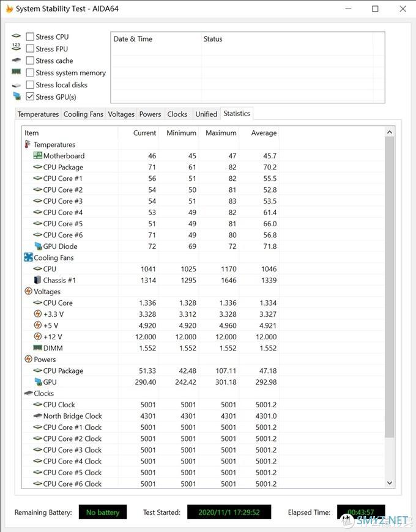416x532 pixels.
Task: Click scrollbar down arrow in statistics list
Action: coord(390,483)
